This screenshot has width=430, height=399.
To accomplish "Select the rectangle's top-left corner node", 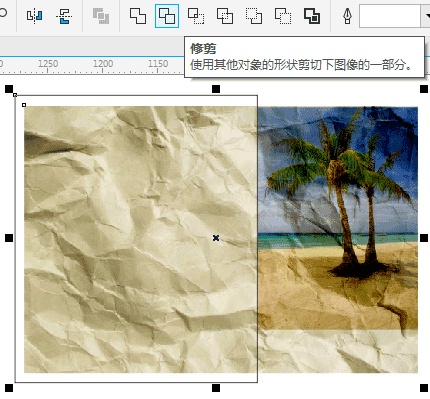I will [15, 95].
